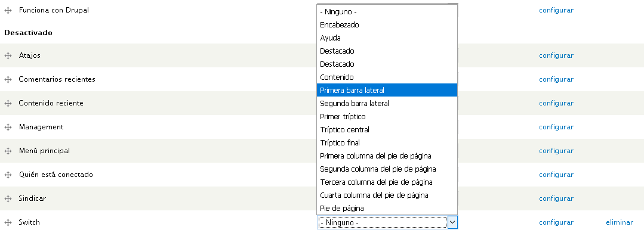Click the Switch block drag handle
The width and height of the screenshot is (644, 233).
click(x=8, y=222)
